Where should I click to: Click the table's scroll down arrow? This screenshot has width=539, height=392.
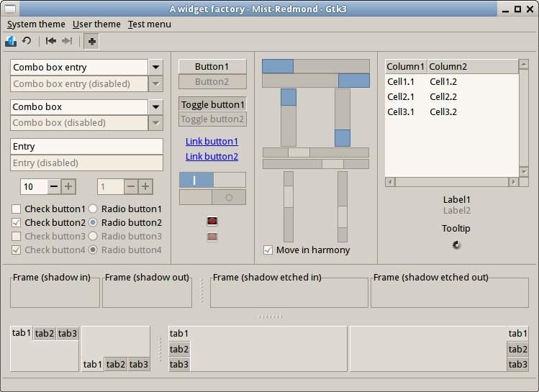click(x=524, y=171)
